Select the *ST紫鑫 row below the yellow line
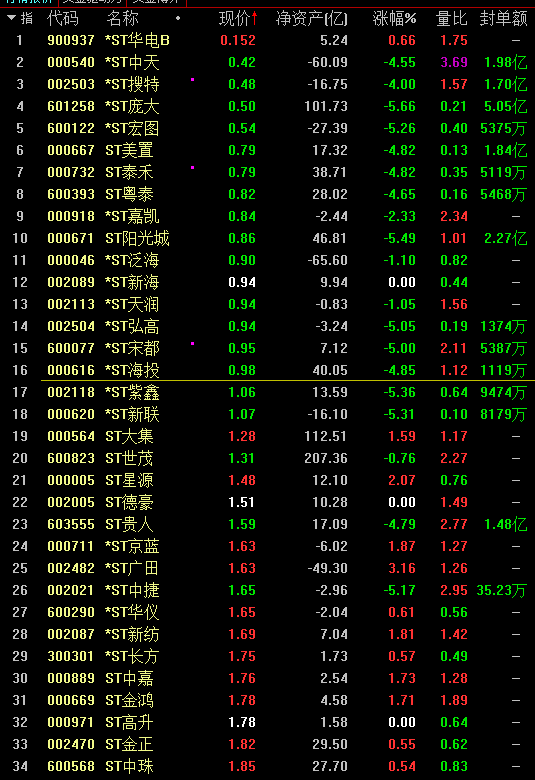This screenshot has width=535, height=780. (267, 392)
